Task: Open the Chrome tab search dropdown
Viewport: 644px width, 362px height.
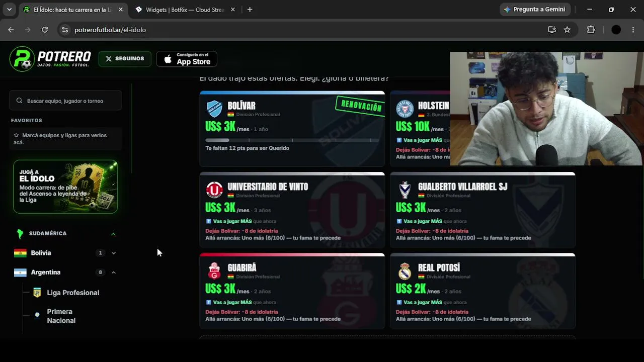Action: [9, 10]
